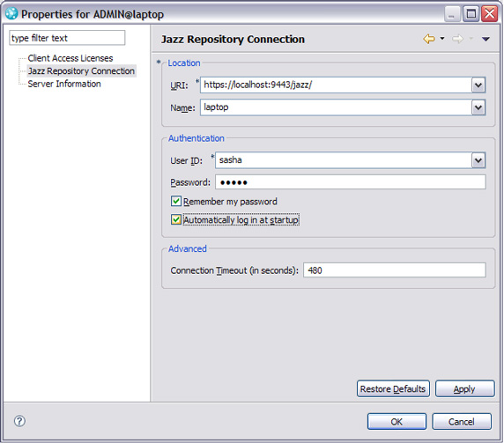
Task: Select Server Information tree item
Action: pos(64,84)
